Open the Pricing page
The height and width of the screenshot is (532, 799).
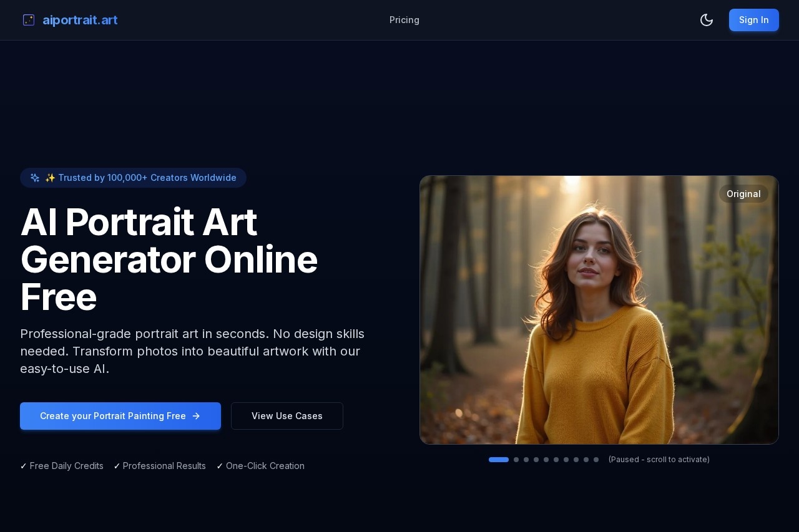404,20
